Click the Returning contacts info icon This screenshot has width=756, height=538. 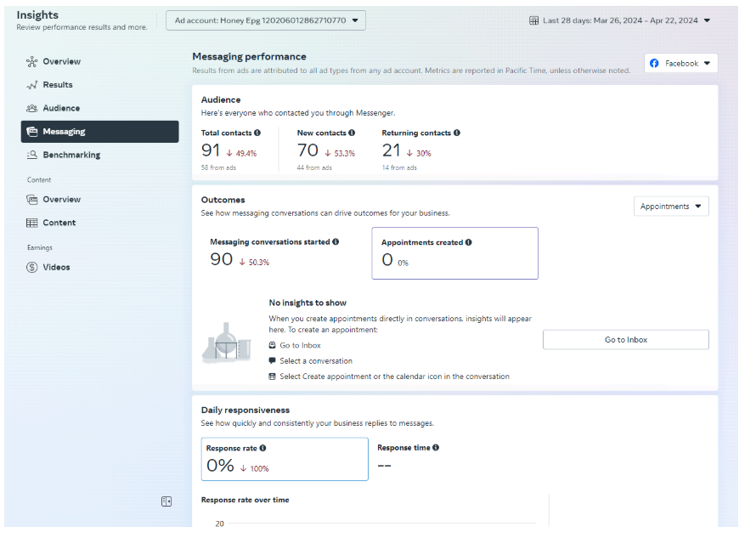(x=457, y=133)
